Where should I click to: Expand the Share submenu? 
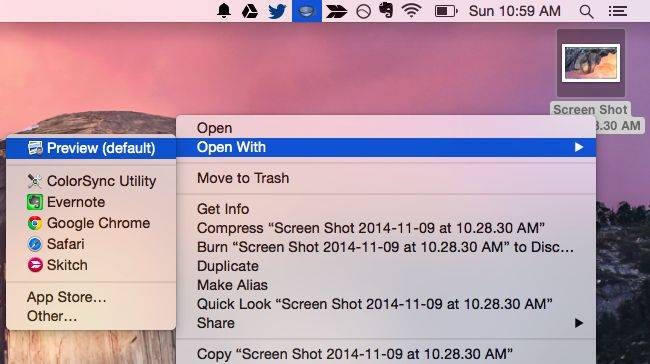(x=386, y=323)
